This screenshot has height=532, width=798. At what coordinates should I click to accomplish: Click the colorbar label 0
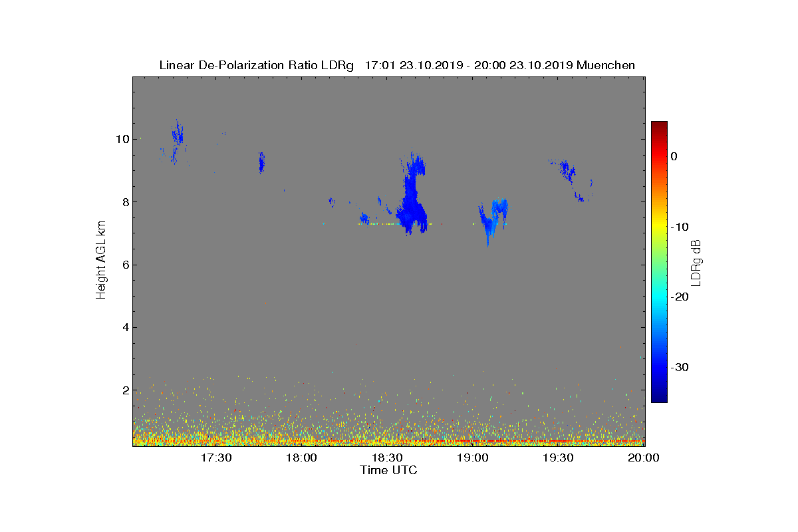click(674, 156)
